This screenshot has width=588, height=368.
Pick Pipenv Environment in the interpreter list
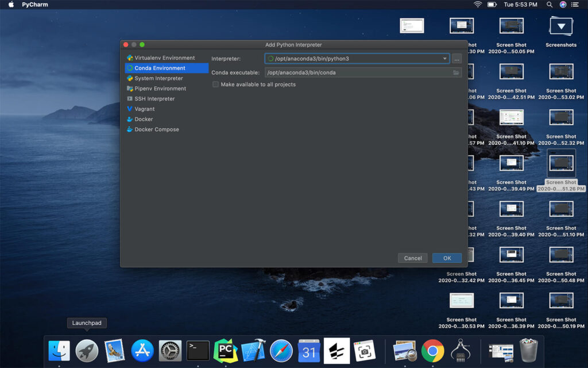tap(167, 88)
